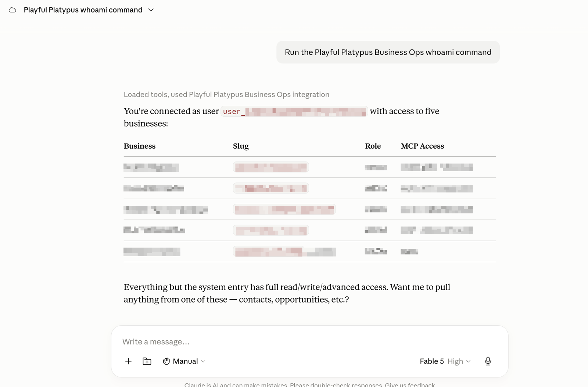Click the 'Everything but the system entry' paragraph
588x387 pixels.
(x=287, y=293)
